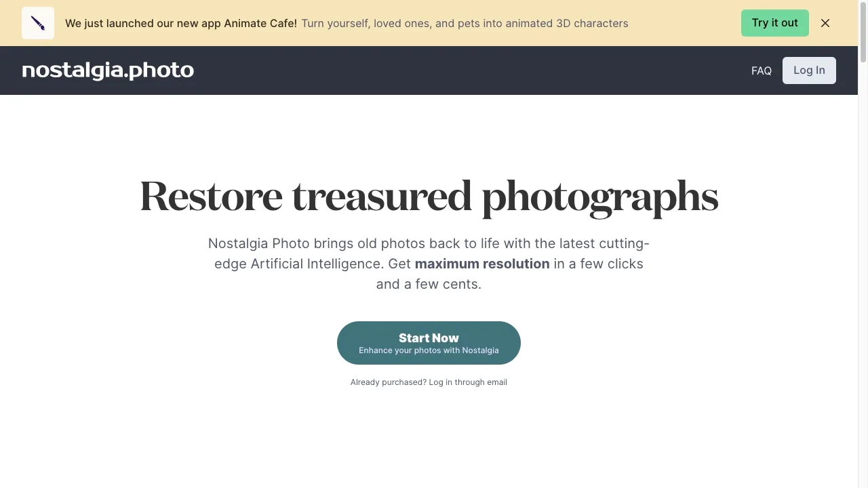
Task: Click the page scrollbar thumb
Action: (863, 33)
